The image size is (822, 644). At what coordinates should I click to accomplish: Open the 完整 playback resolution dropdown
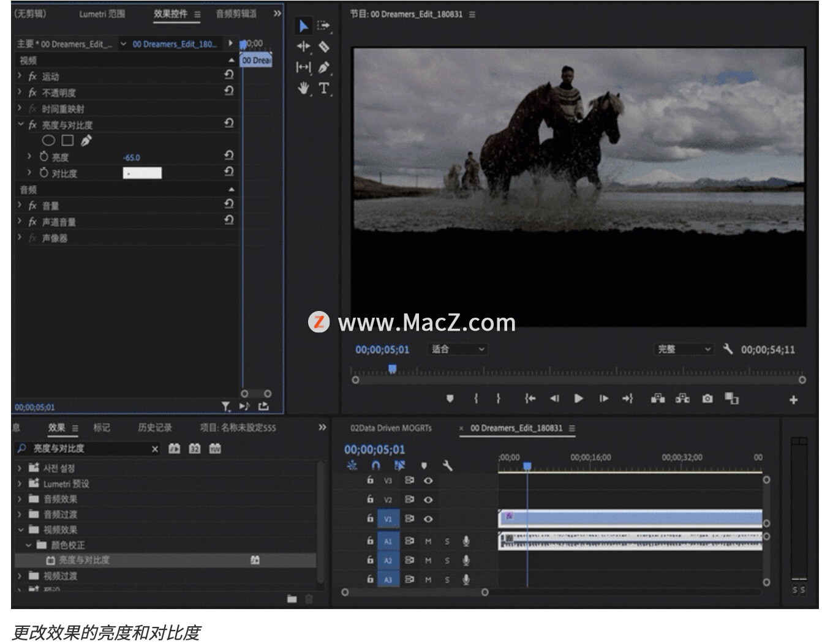pyautogui.click(x=684, y=349)
